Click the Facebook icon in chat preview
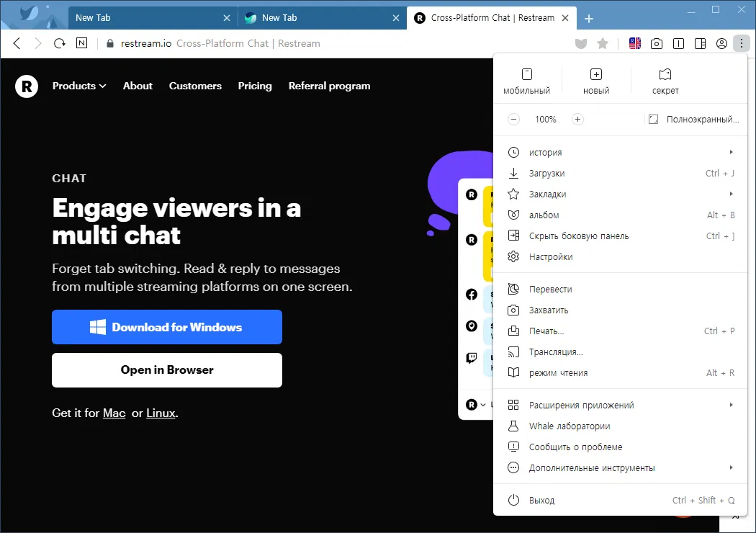The width and height of the screenshot is (756, 533). coord(472,295)
